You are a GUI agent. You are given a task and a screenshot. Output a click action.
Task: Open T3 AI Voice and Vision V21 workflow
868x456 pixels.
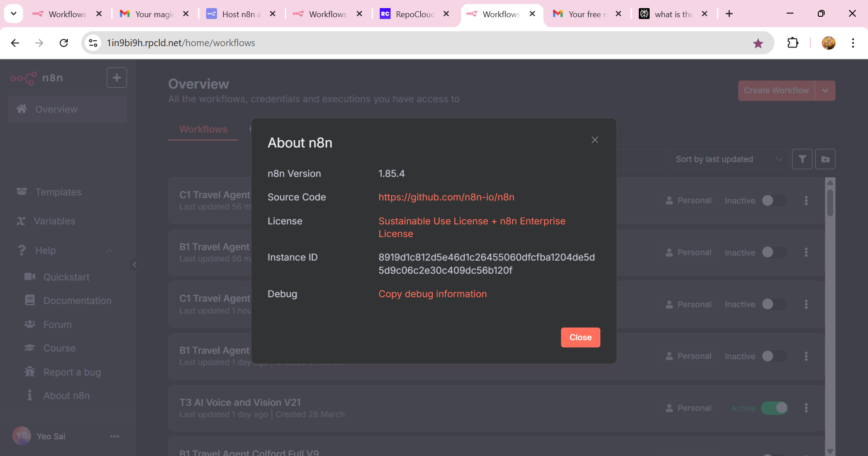(240, 402)
